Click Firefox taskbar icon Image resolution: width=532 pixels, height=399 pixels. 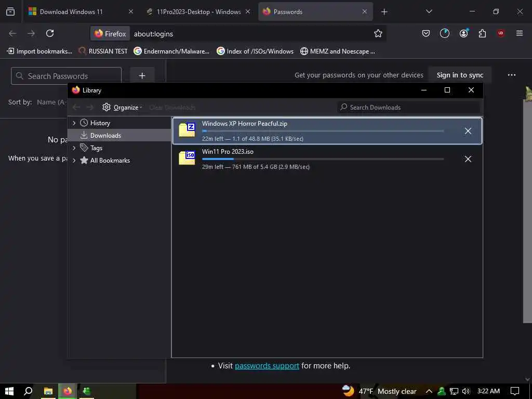click(x=68, y=391)
